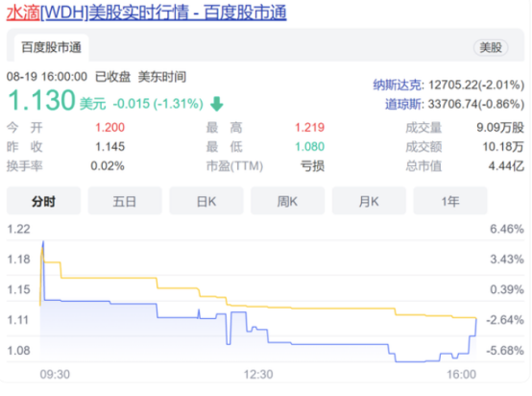Select the 百度股市通 tab
This screenshot has width=532, height=396.
51,47
